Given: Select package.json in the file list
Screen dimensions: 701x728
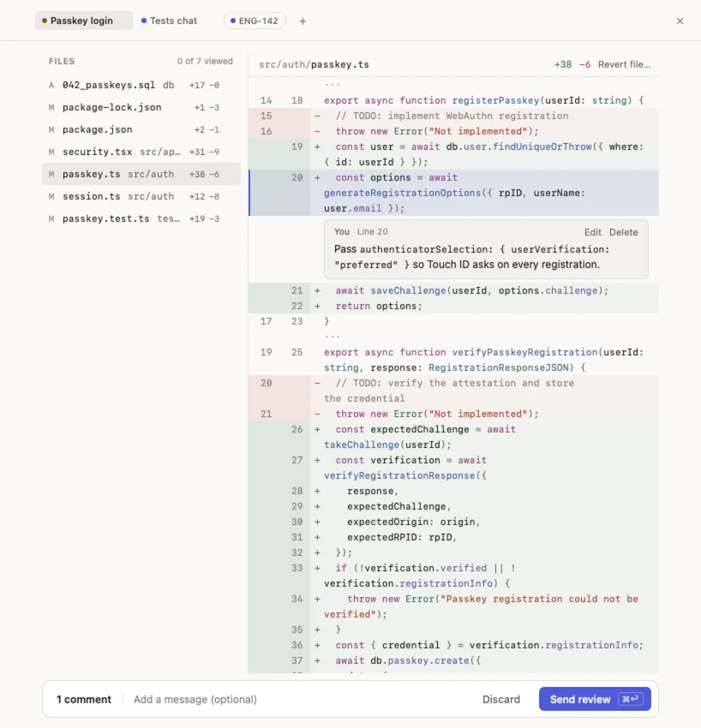Looking at the screenshot, I should [141, 129].
